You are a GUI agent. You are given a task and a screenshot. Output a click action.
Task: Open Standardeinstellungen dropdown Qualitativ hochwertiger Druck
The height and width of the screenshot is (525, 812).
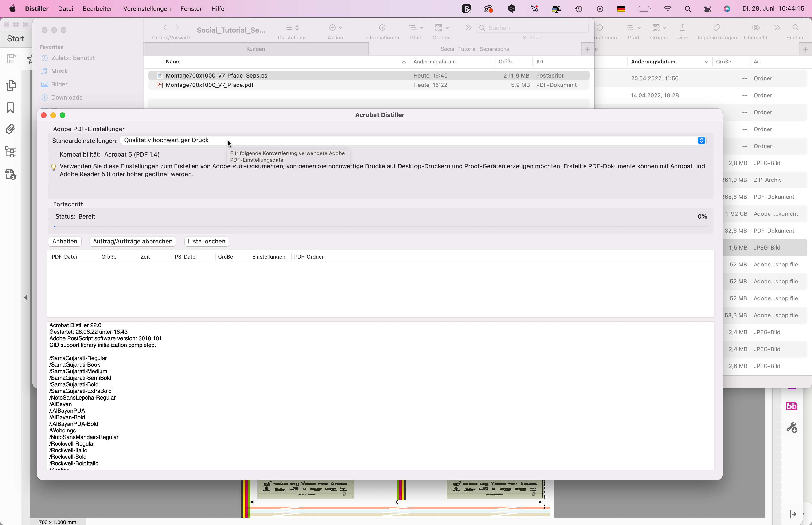[413, 140]
